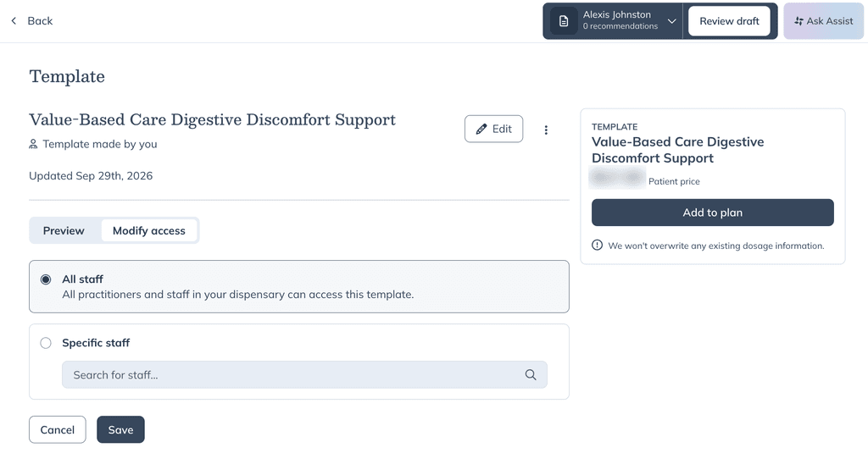Screen dimensions: 868x453
Task: Click the back arrow chevron icon
Action: (14, 21)
